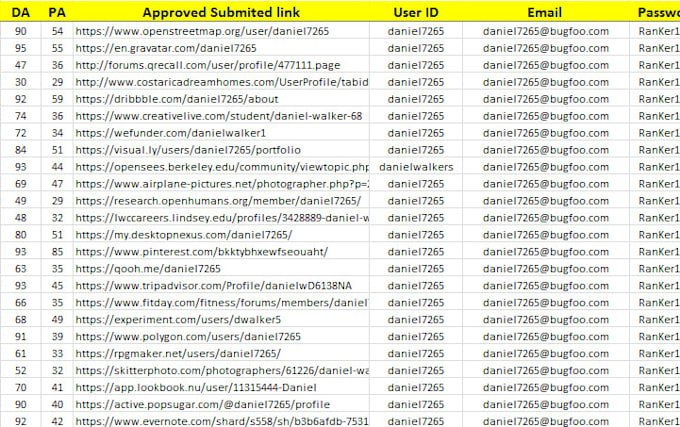The image size is (680, 427).
Task: Click the email cell in evernote row
Action: (x=546, y=420)
